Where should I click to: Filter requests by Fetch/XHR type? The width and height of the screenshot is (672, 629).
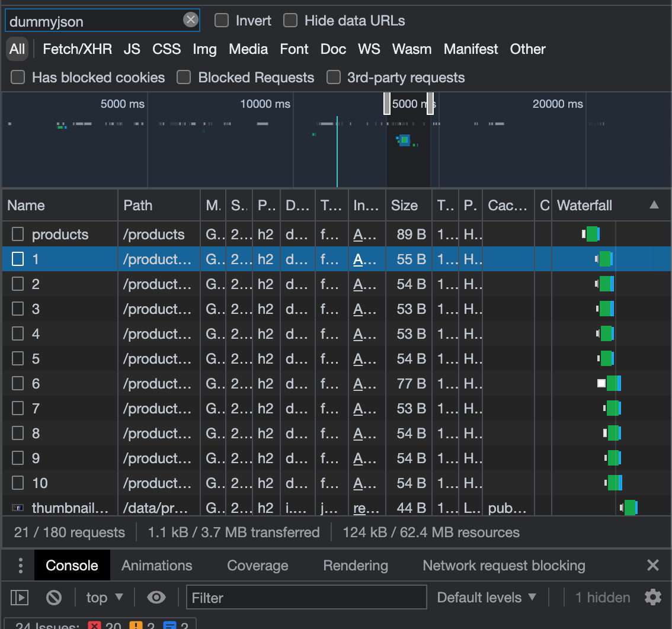click(x=77, y=49)
